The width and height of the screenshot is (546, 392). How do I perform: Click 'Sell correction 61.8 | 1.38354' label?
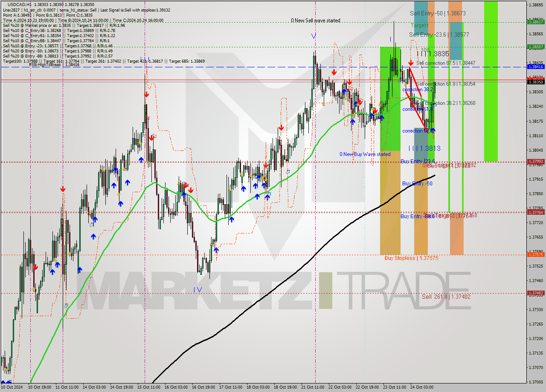446,84
